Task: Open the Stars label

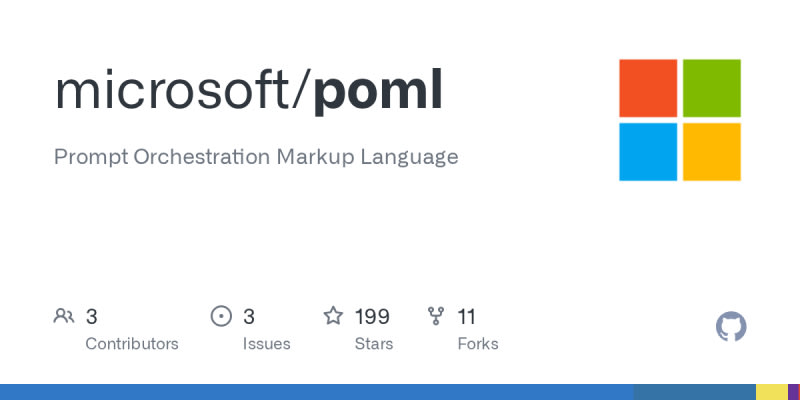Action: tap(374, 344)
